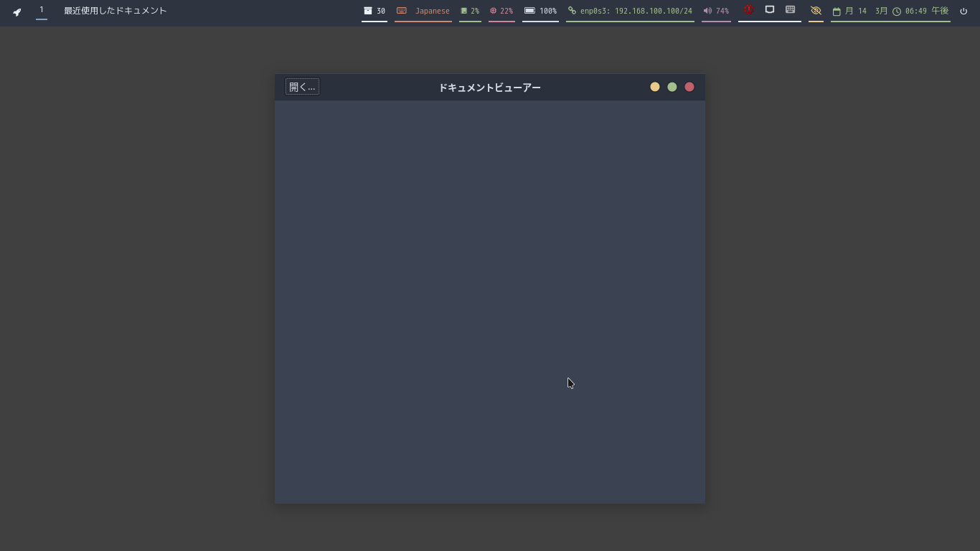Close Document Viewer with the red button
Viewport: 980px width, 551px height.
[x=689, y=87]
